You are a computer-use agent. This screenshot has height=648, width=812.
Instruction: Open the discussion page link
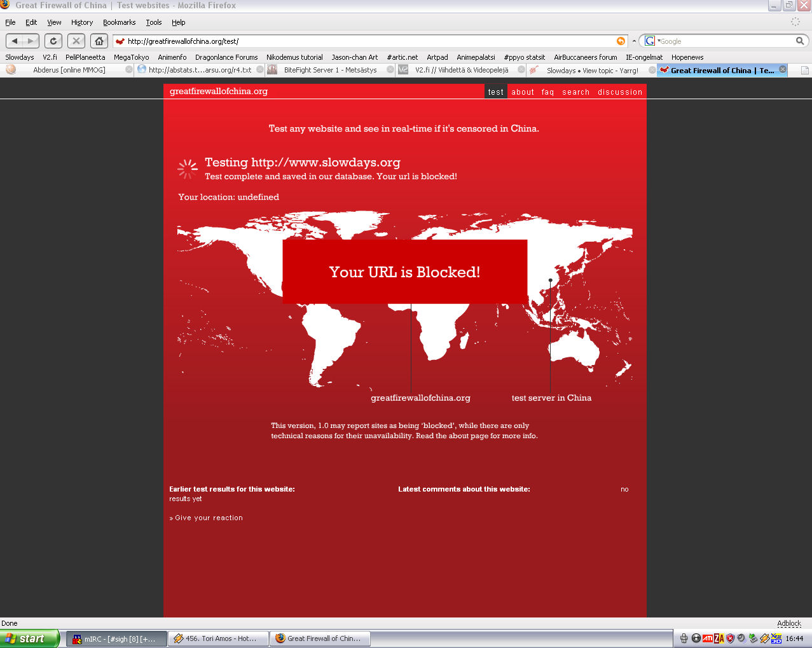point(620,92)
